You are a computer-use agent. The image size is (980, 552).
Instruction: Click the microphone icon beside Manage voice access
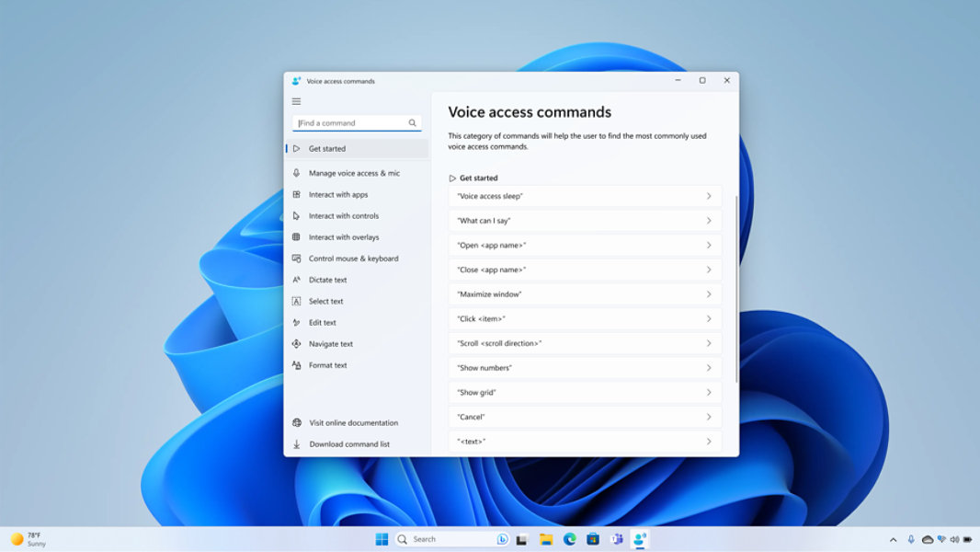tap(296, 173)
